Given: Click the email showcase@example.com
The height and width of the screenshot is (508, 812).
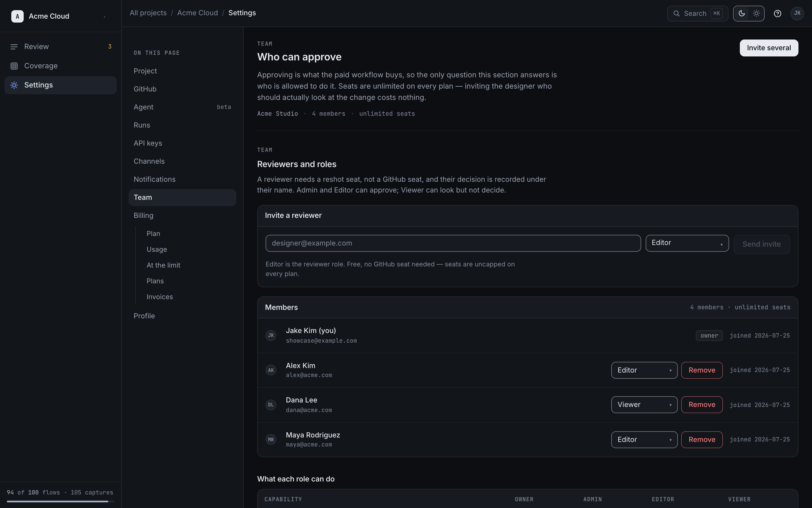Looking at the screenshot, I should 321,341.
